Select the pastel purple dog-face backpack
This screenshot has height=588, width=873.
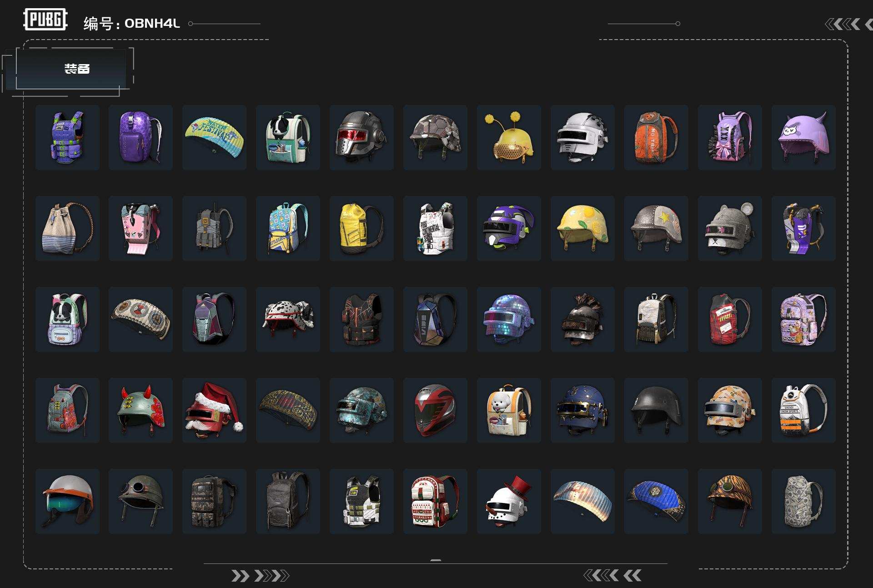coord(67,319)
